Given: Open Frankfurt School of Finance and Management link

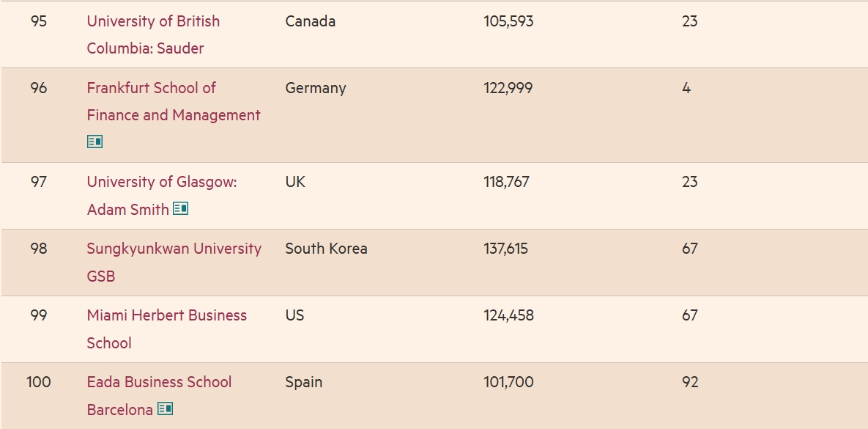Looking at the screenshot, I should coord(174,101).
